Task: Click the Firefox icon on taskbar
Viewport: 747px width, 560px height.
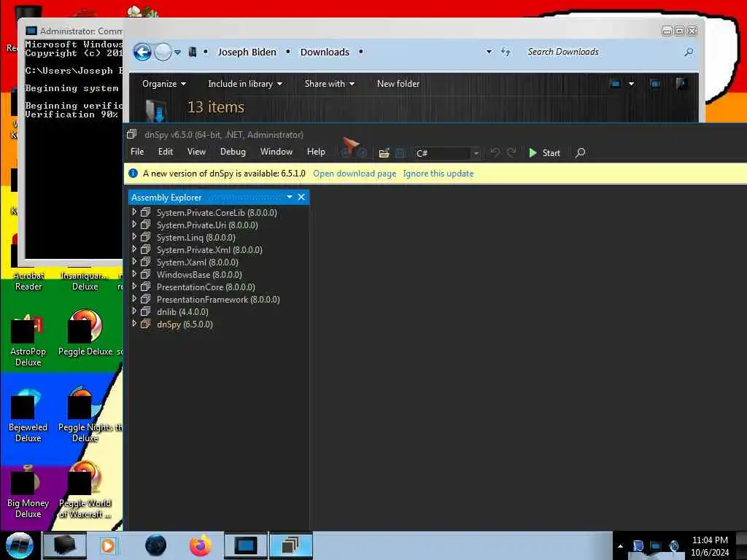Action: point(201,545)
